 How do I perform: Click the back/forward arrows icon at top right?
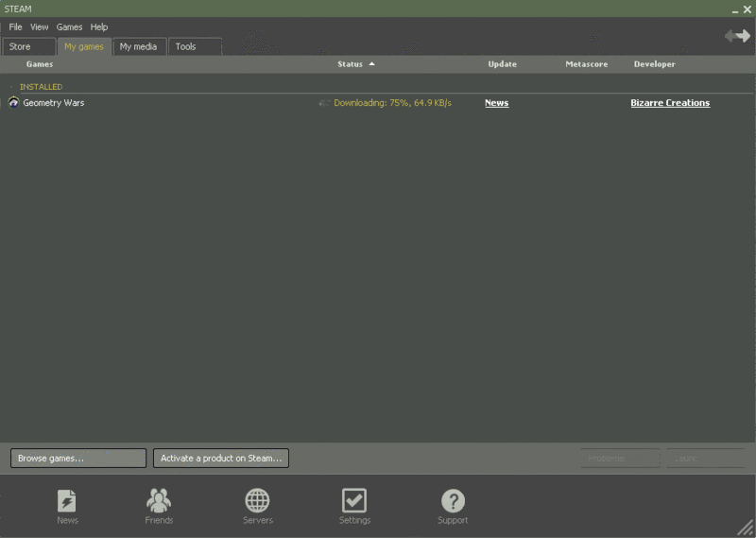coord(737,36)
